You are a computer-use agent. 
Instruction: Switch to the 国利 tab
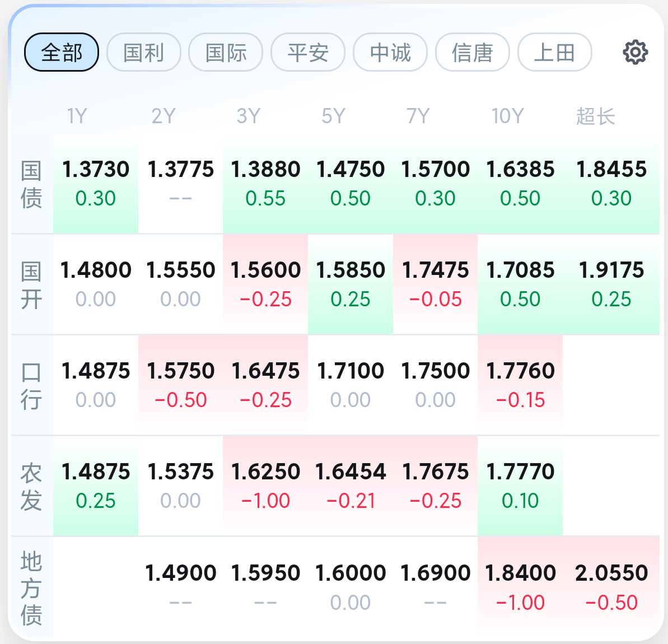(x=144, y=53)
